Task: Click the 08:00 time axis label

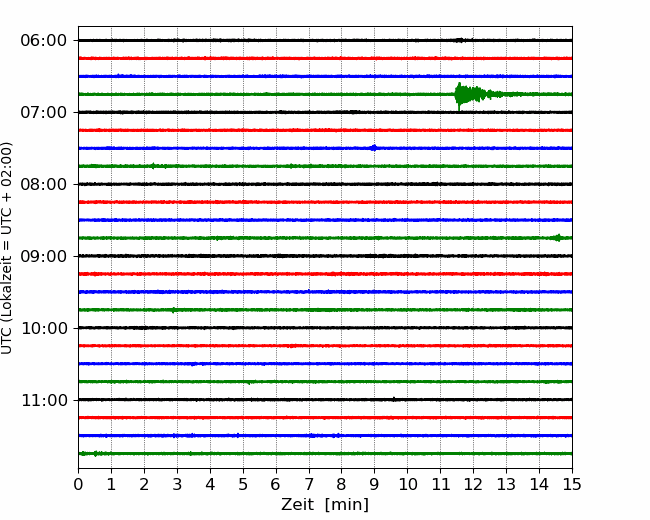Action: [44, 185]
